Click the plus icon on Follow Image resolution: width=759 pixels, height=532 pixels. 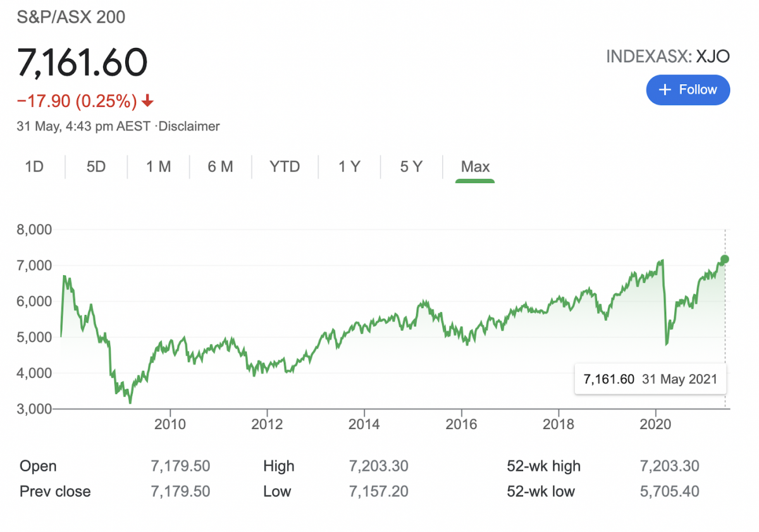[x=664, y=90]
